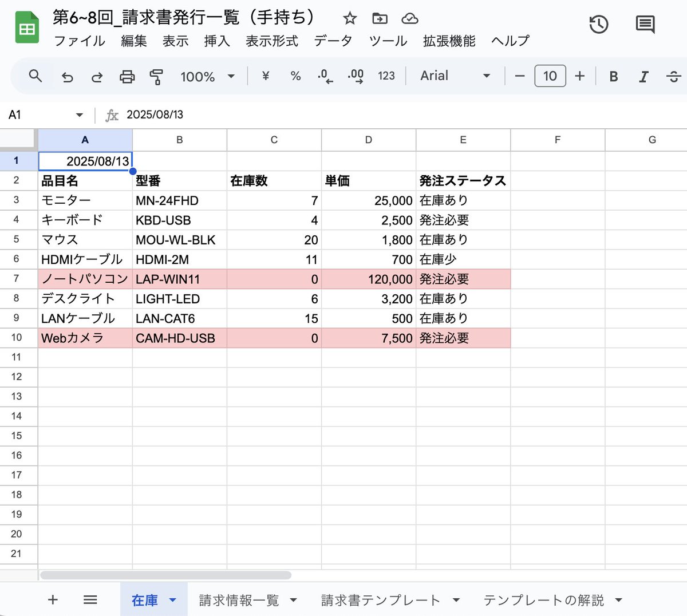Click the horizontal scrollbar

click(166, 575)
